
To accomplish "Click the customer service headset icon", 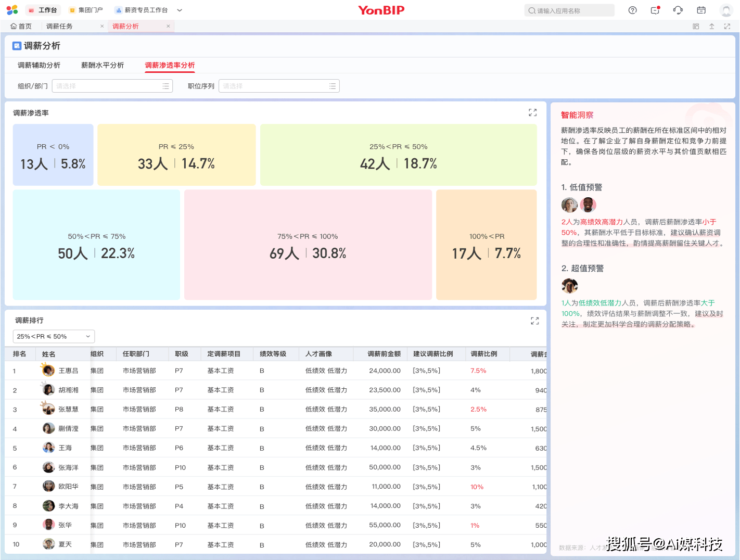I will pos(678,10).
